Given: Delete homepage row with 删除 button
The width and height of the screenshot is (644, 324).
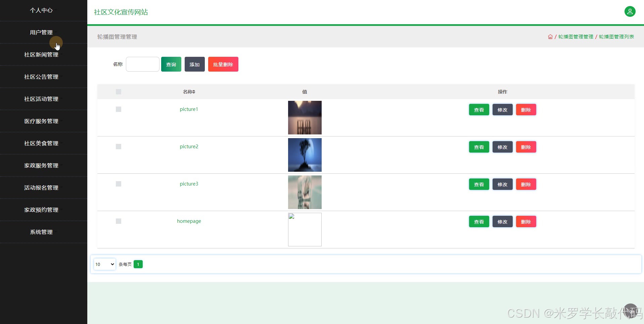Looking at the screenshot, I should [x=526, y=221].
